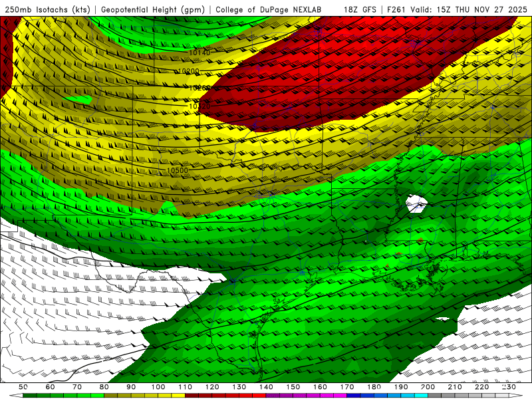The height and width of the screenshot is (399, 532).
Task: Click the 70 value on the color scale
Action: tap(77, 387)
